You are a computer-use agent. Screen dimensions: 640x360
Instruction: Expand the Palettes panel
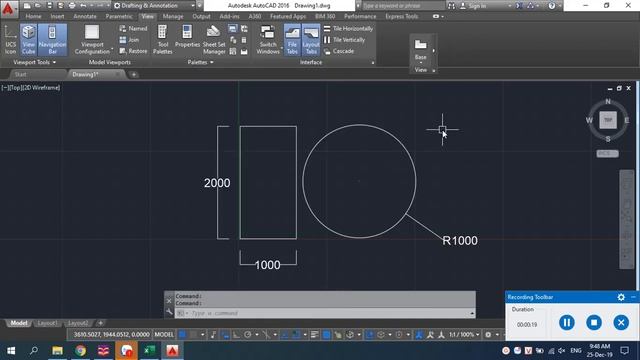(x=200, y=62)
